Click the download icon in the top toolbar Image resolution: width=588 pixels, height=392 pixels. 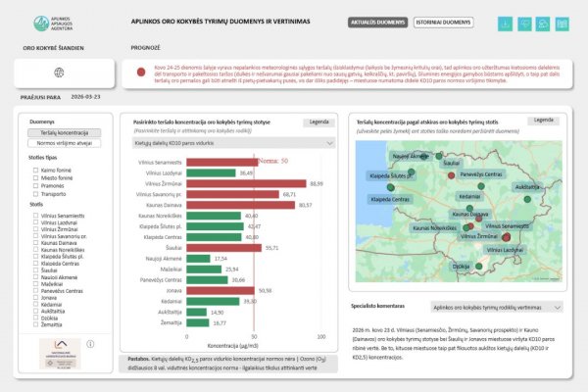click(505, 24)
